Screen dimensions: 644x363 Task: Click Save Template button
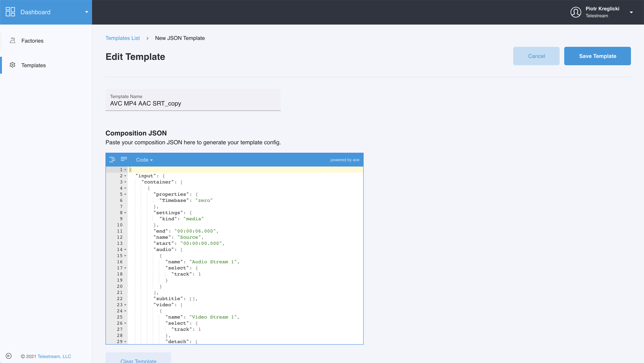pos(598,56)
